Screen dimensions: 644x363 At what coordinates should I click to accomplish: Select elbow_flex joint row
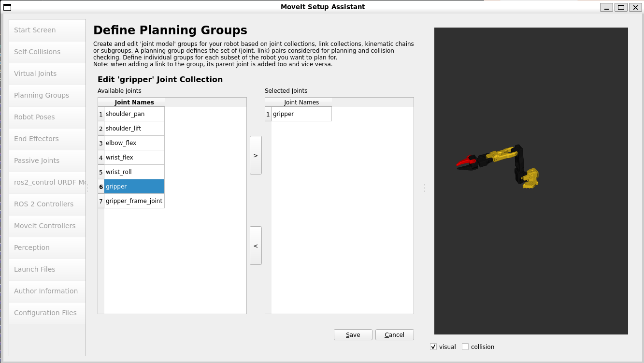click(134, 143)
